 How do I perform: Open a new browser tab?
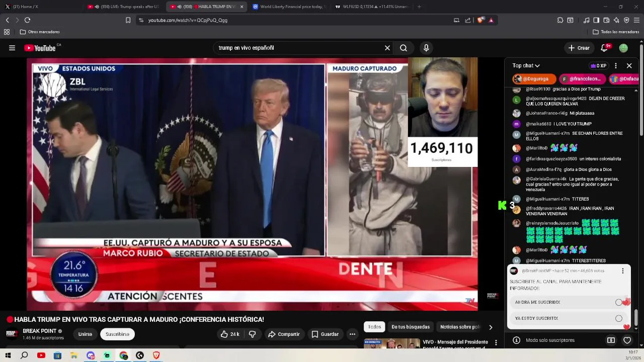click(419, 7)
